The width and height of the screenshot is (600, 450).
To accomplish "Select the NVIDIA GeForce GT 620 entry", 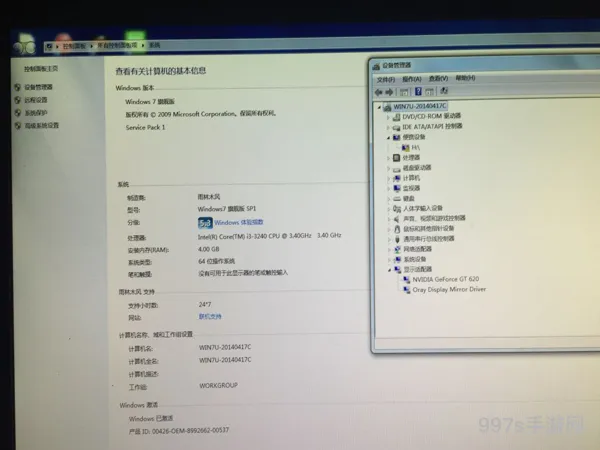I will pyautogui.click(x=446, y=279).
